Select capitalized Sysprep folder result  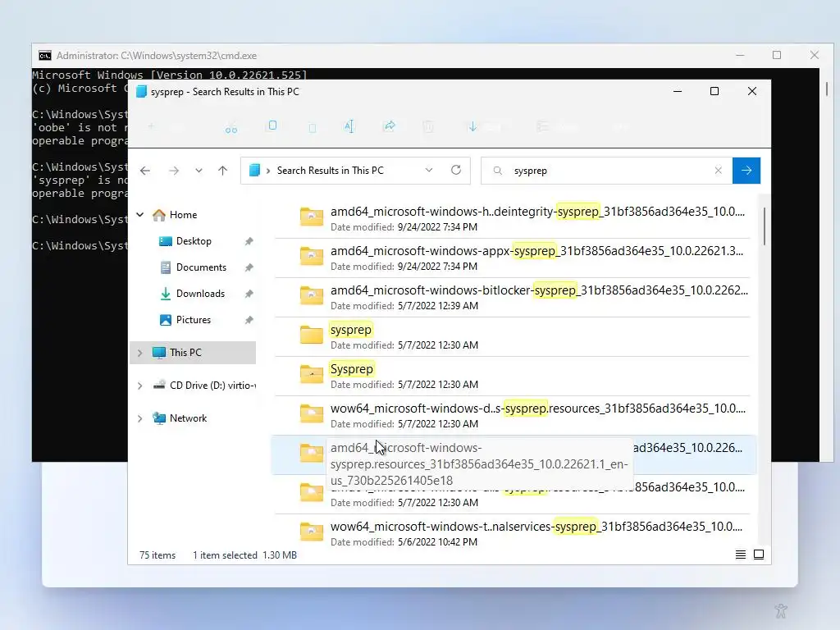point(512,376)
